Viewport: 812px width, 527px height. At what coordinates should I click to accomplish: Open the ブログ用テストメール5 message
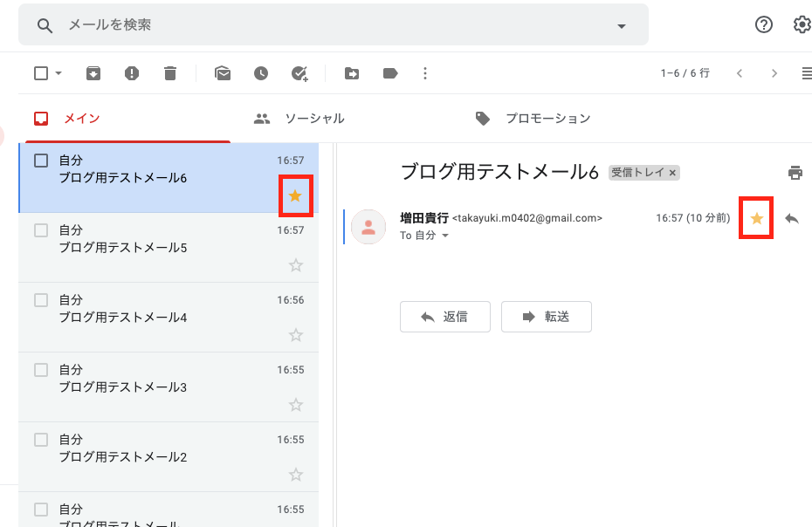click(169, 248)
